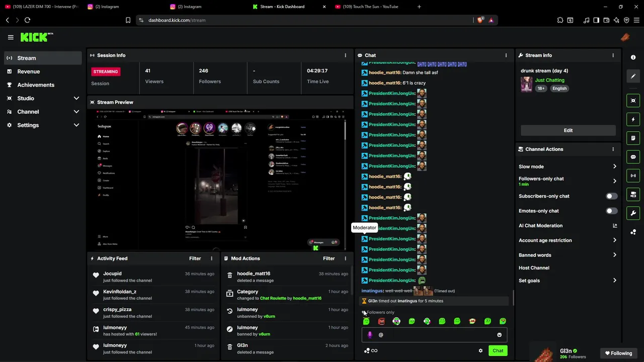Viewport: 644px width, 362px height.
Task: Open the emoji picker in the chat input
Action: 499,335
